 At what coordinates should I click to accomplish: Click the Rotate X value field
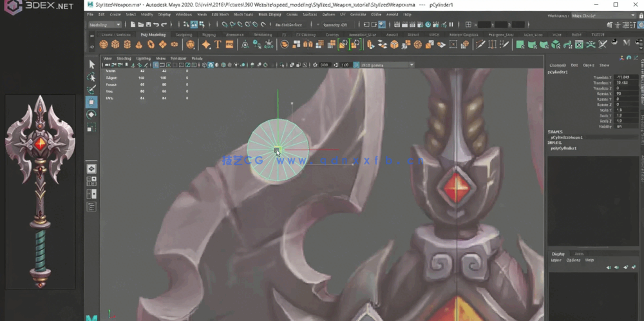coord(627,93)
